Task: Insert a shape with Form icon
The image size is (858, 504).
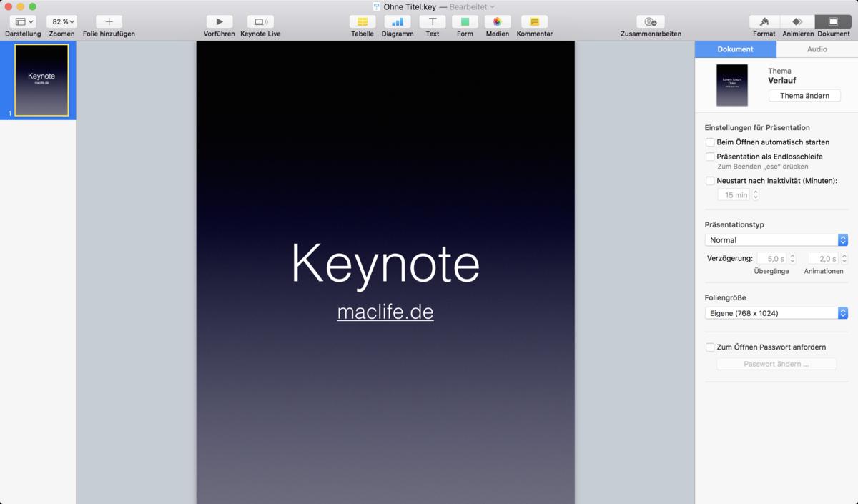Action: (x=465, y=22)
